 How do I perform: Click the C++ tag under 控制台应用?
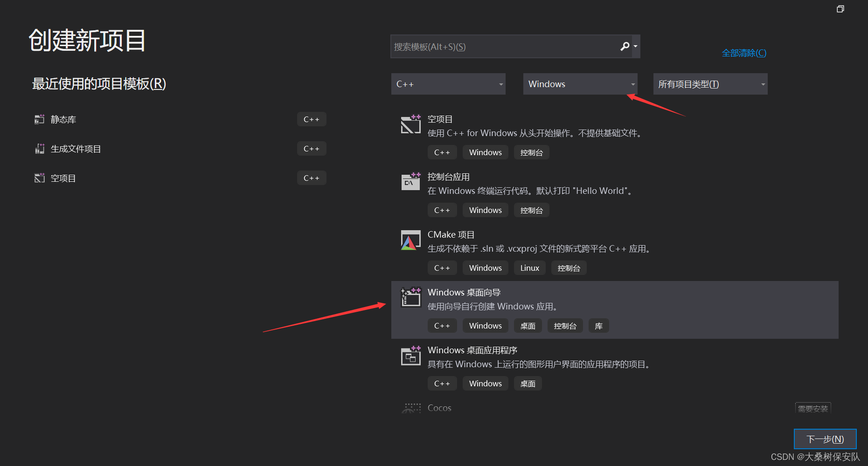[x=442, y=210]
